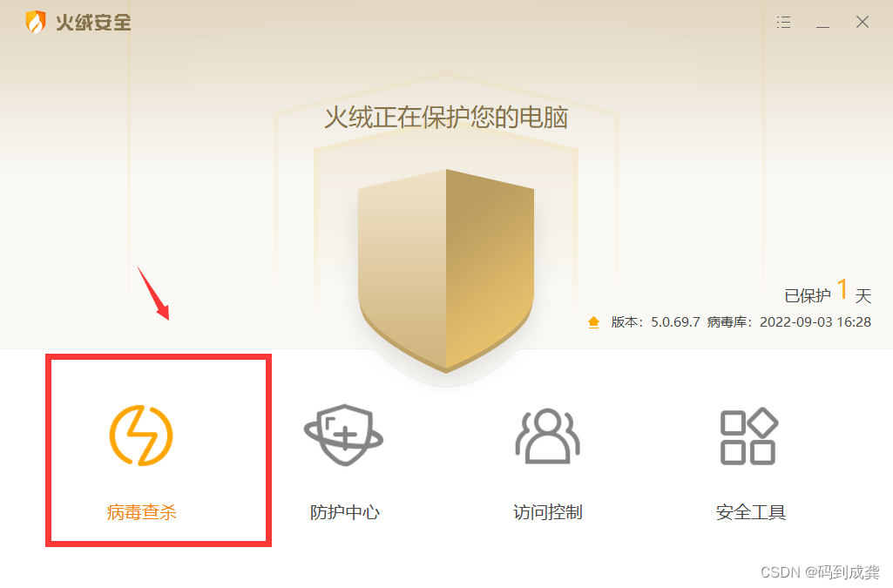Image resolution: width=893 pixels, height=588 pixels.
Task: Click the 火绒安全 title text
Action: [x=93, y=23]
